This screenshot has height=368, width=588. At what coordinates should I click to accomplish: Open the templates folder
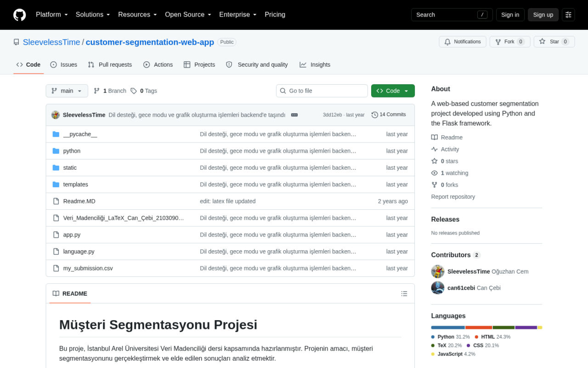[x=75, y=184]
